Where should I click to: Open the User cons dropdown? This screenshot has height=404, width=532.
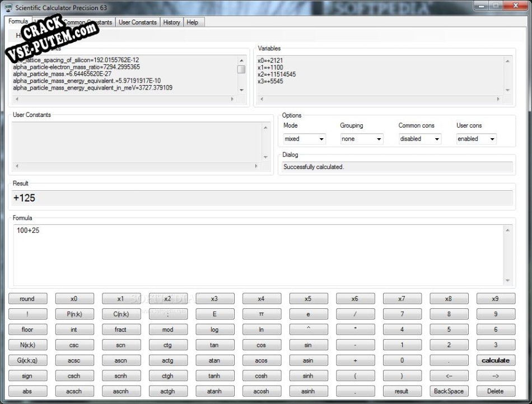click(476, 139)
